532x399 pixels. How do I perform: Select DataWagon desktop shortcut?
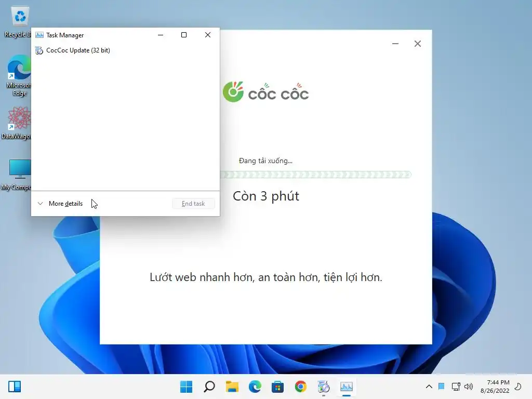(17, 123)
